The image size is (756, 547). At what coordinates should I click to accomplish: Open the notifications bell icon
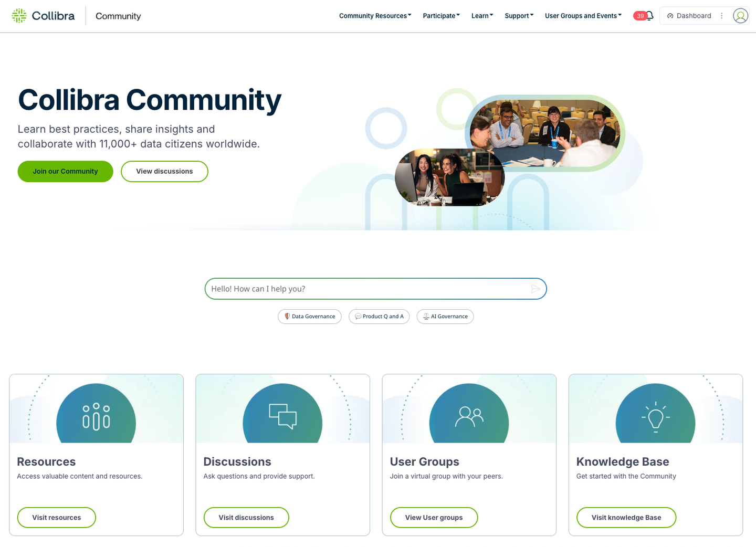point(649,16)
